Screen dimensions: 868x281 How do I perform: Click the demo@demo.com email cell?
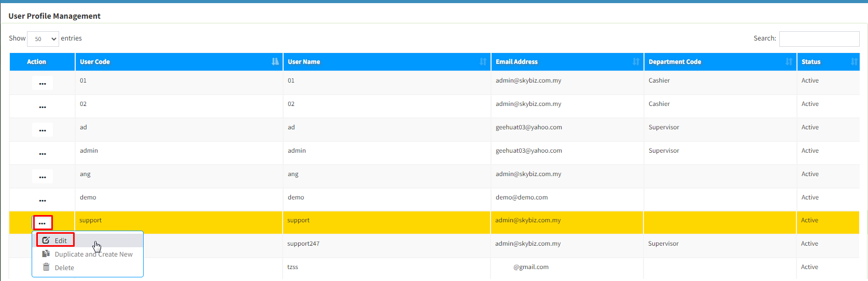(x=521, y=197)
